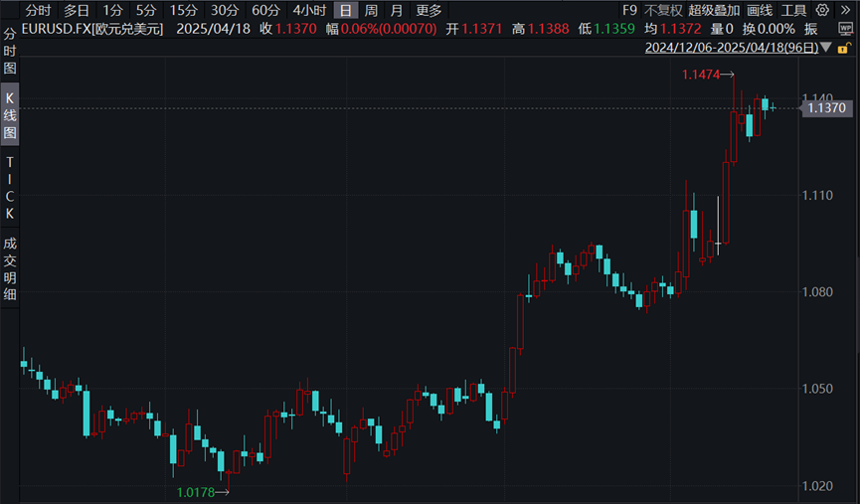The image size is (860, 504).
Task: Click the double-arrow expand toolbar icon
Action: [846, 10]
